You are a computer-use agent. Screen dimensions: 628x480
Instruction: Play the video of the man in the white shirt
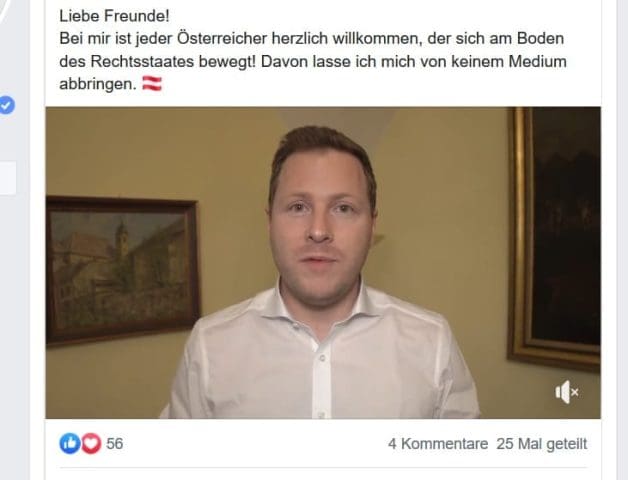click(323, 263)
